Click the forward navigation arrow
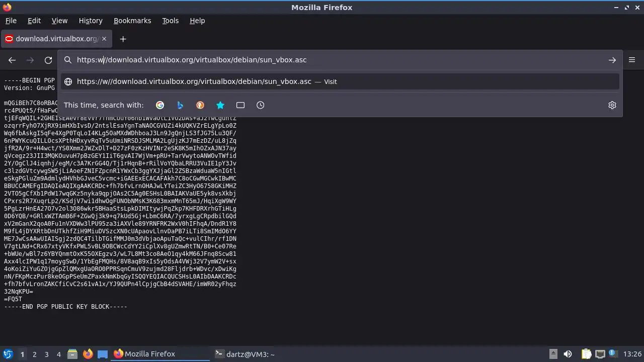Image resolution: width=644 pixels, height=362 pixels. click(30, 60)
